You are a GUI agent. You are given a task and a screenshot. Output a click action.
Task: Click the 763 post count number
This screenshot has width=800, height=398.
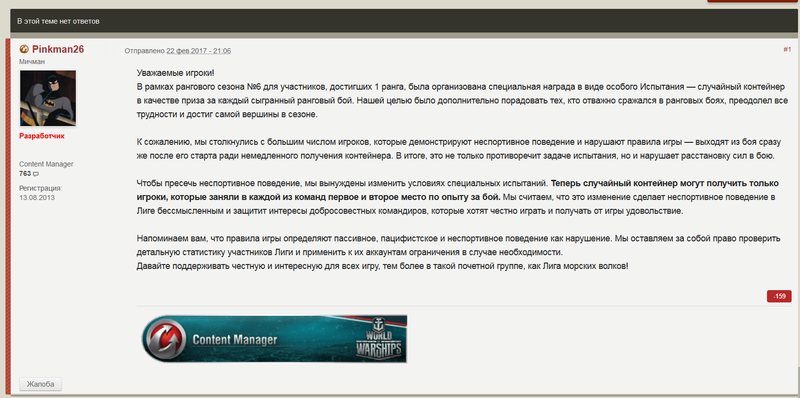point(25,174)
